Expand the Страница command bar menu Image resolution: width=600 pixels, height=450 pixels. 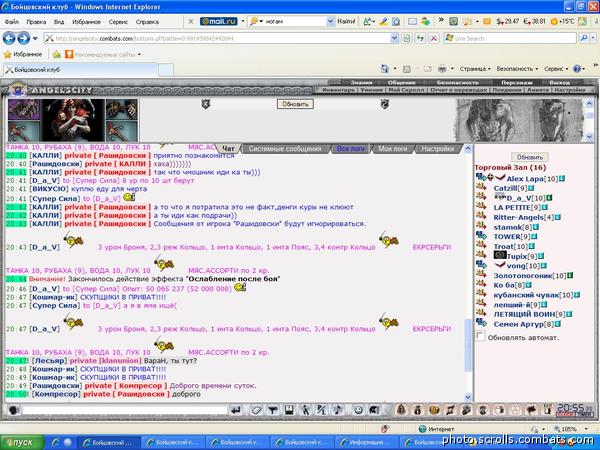(475, 69)
